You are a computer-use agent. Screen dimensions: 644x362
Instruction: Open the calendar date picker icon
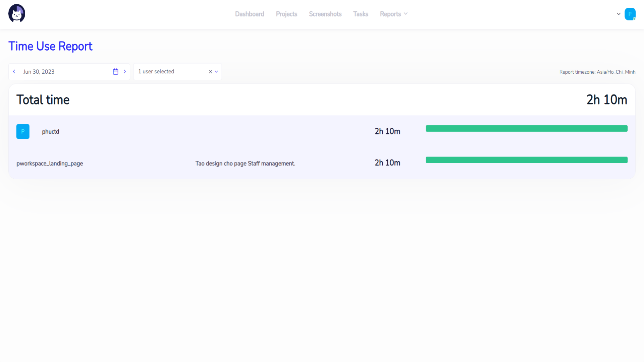[116, 72]
